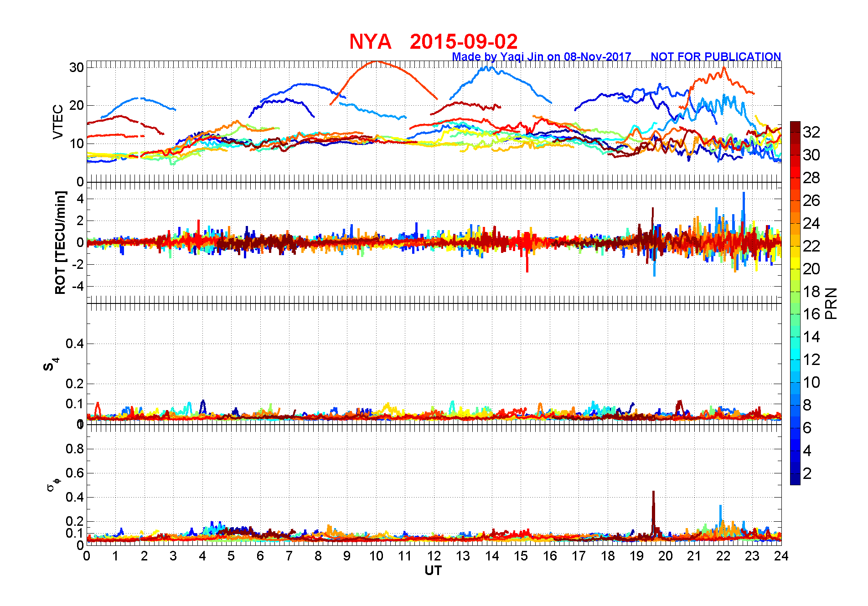The image size is (868, 606).
Task: Click the "UT" x-axis label
Action: click(x=433, y=570)
